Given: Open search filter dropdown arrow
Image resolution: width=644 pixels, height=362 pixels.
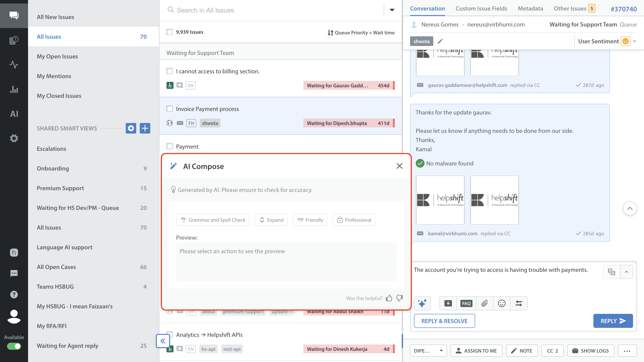Looking at the screenshot, I should pos(392,10).
